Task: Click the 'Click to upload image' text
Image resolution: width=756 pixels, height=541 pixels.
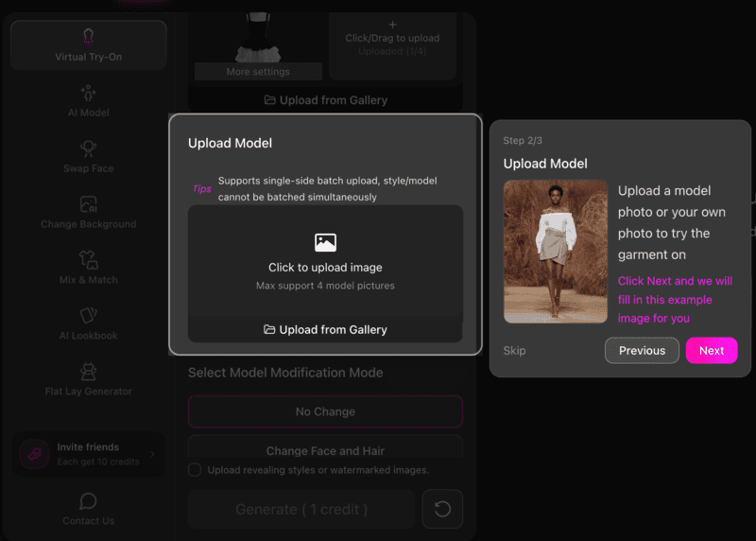Action: pyautogui.click(x=325, y=268)
